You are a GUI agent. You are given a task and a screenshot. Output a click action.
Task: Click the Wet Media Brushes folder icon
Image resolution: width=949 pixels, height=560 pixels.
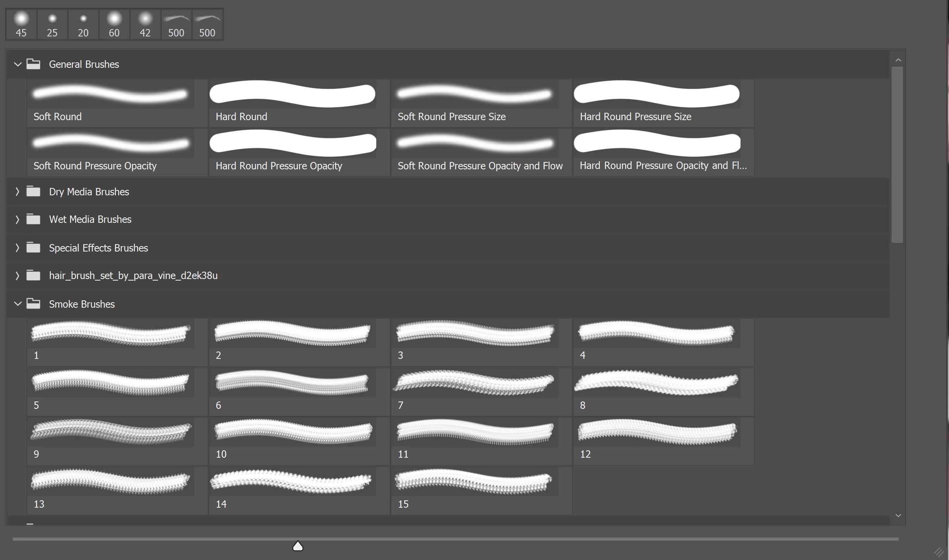[x=33, y=219]
